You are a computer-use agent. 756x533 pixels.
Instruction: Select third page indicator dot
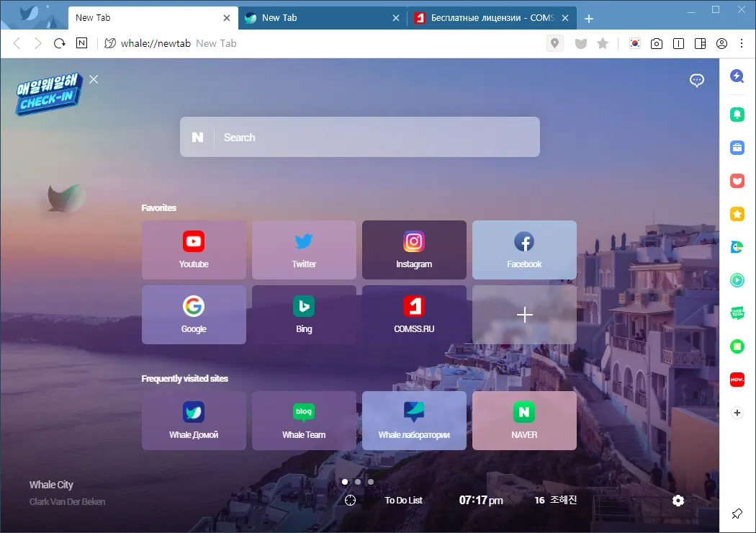pyautogui.click(x=370, y=481)
